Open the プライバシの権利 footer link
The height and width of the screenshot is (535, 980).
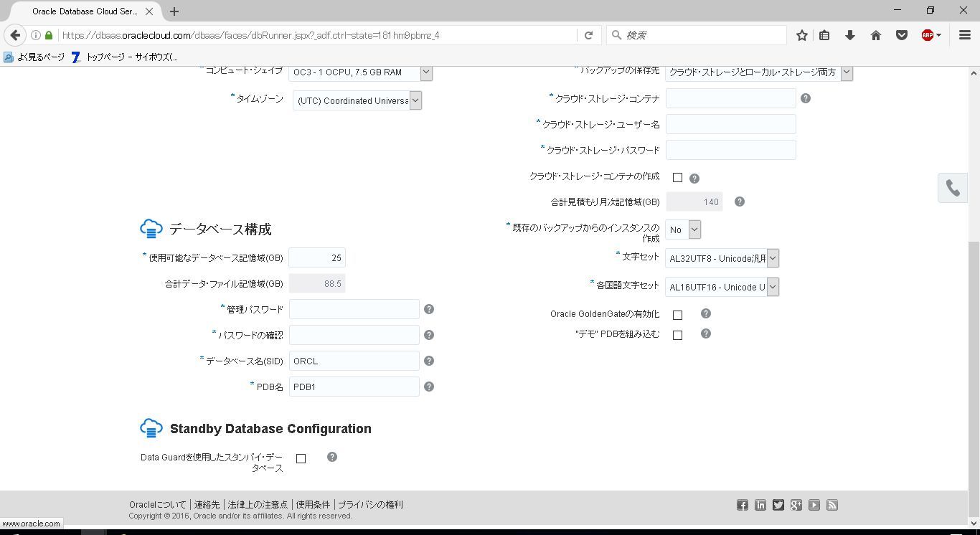click(x=370, y=504)
